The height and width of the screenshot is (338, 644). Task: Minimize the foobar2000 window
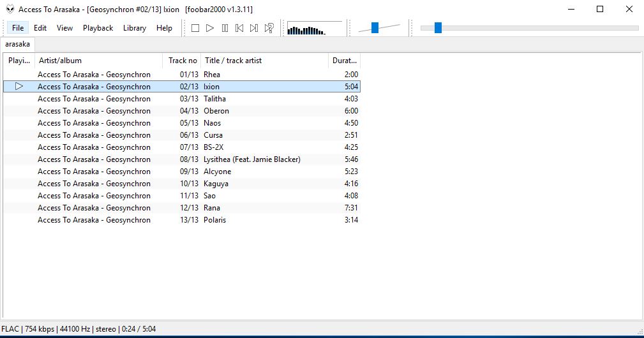(x=571, y=9)
